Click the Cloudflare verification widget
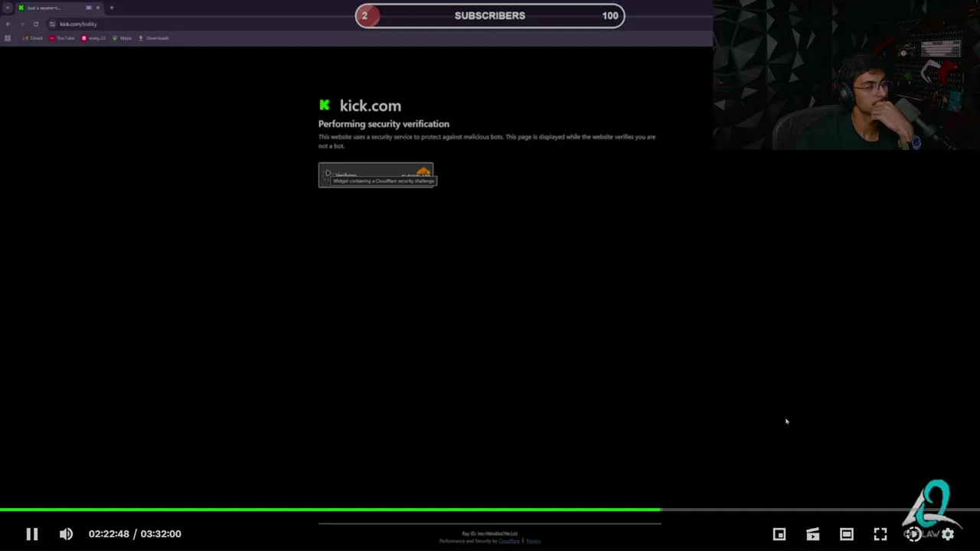This screenshot has width=980, height=551. pos(376,174)
